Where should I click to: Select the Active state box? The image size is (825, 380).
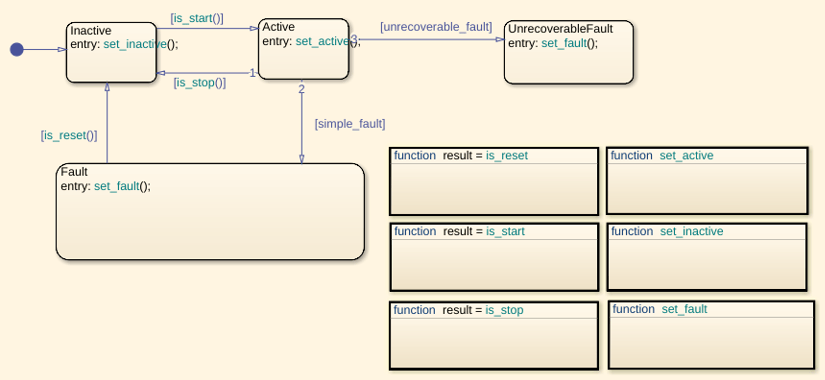click(304, 49)
